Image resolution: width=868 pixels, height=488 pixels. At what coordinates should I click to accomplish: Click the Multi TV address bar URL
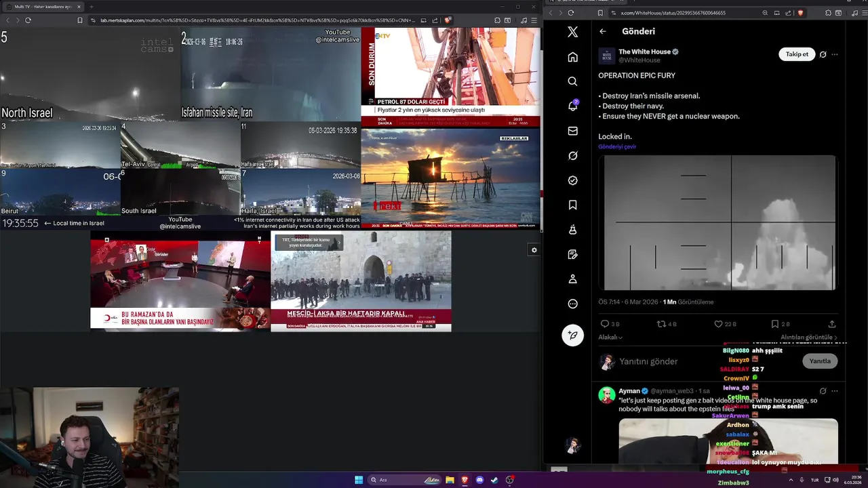click(258, 20)
